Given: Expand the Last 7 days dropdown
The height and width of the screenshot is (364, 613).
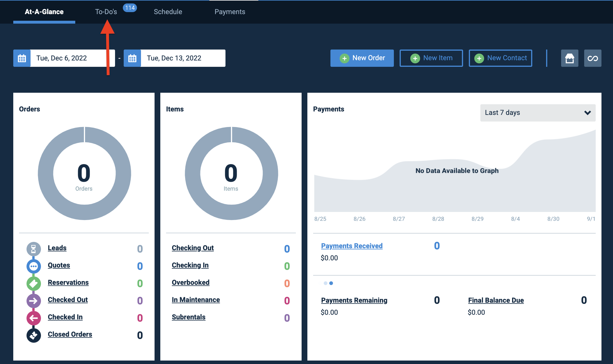Looking at the screenshot, I should 538,113.
